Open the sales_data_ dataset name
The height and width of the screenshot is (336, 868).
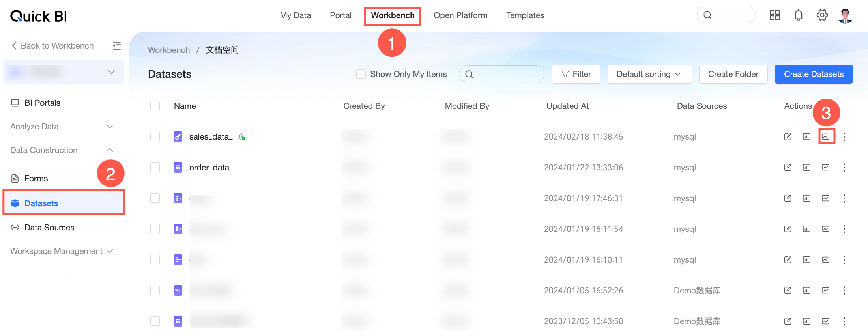click(x=211, y=137)
